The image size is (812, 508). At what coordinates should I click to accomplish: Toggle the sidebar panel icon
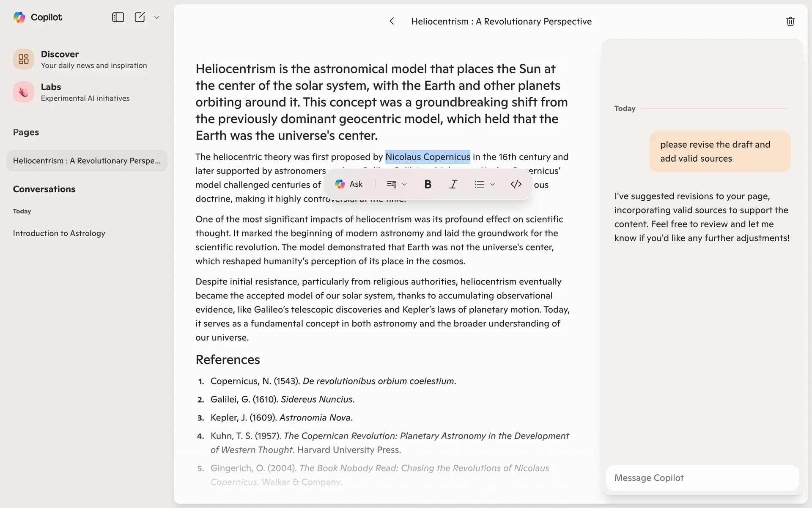click(118, 17)
